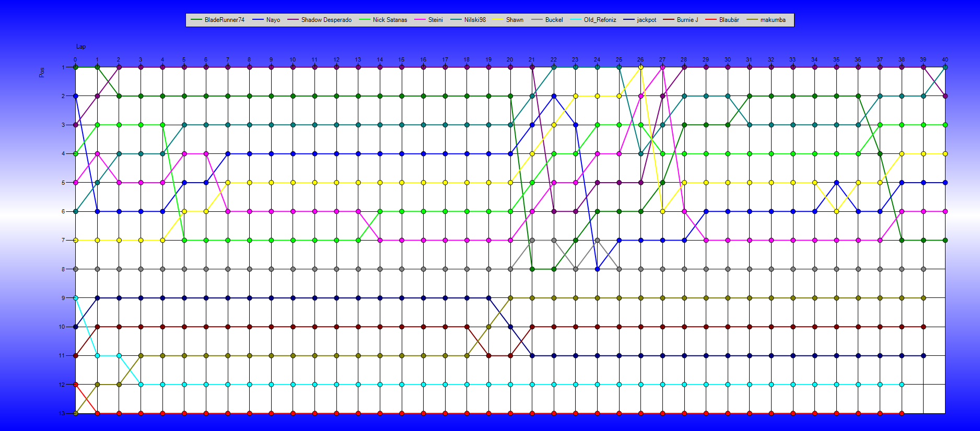Click Buckel's gray marker at lap 24 position 7
Viewport: 980px width, 431px height.
pos(597,240)
